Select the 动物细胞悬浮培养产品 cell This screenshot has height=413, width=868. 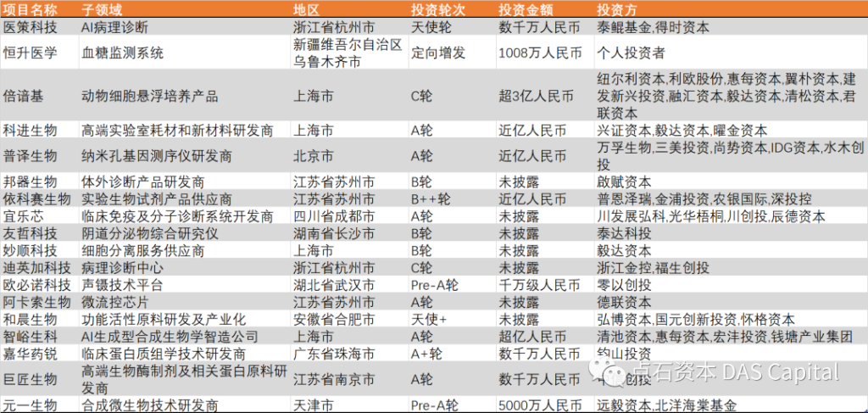pyautogui.click(x=186, y=95)
